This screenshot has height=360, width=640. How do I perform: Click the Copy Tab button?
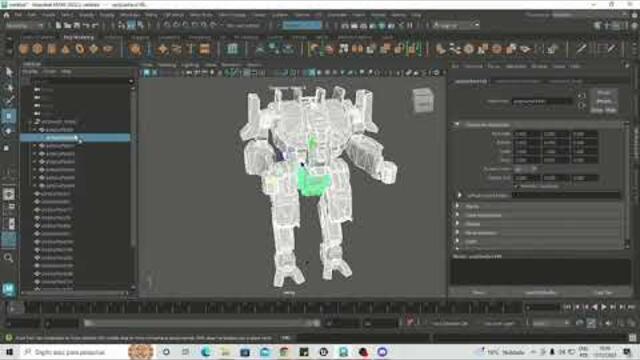[603, 293]
